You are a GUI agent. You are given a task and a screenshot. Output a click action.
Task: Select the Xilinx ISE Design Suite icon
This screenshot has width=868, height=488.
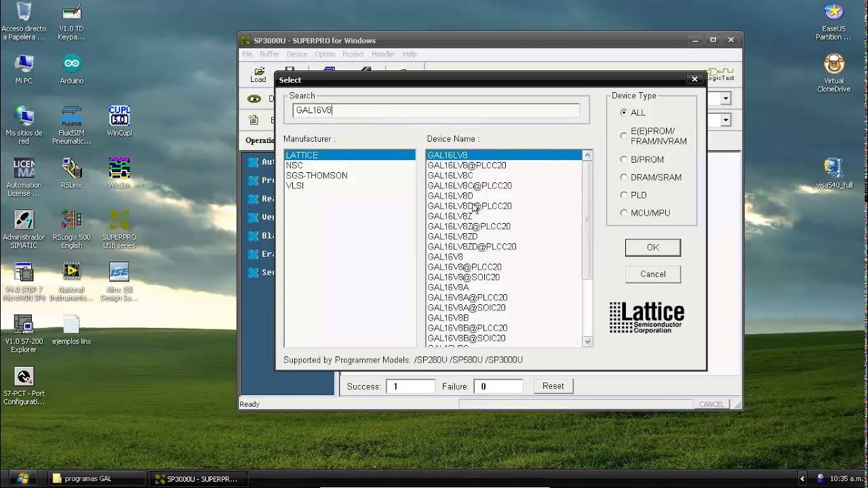(x=119, y=282)
